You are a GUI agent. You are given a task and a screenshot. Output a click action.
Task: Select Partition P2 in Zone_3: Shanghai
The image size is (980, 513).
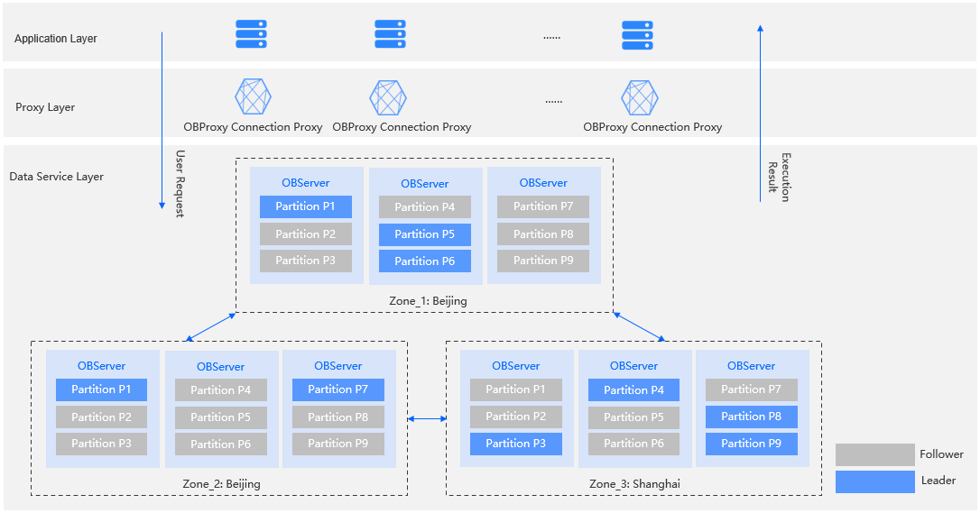(x=515, y=417)
